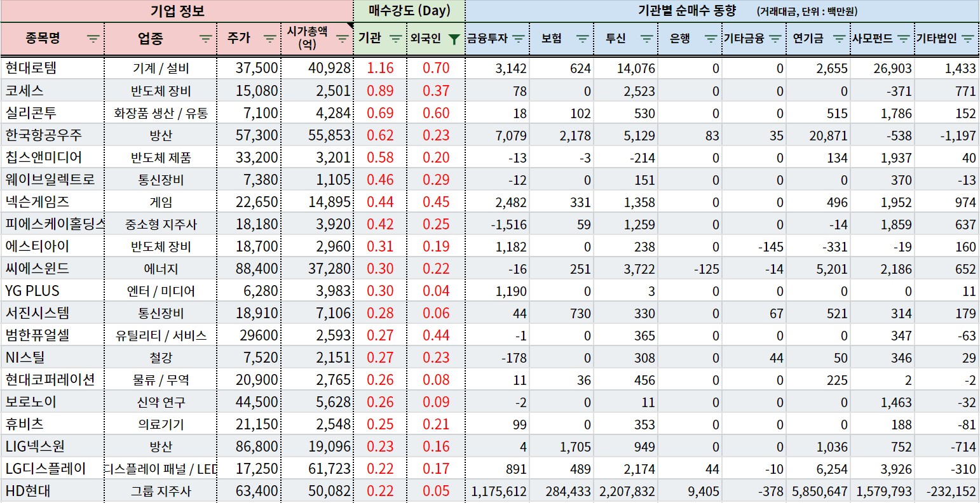Select the 매수강도 (Day) header cell
The image size is (980, 503).
click(409, 11)
